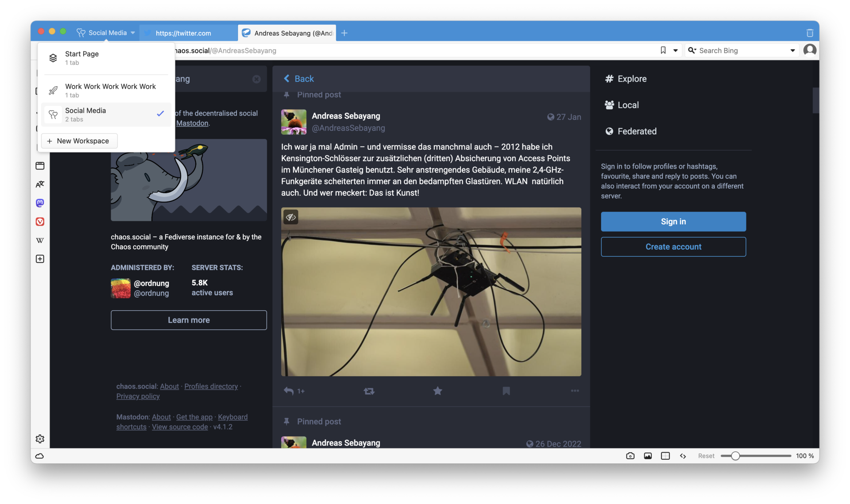Viewport: 850px width, 504px height.
Task: Toggle the page tiling icon in status bar
Action: (x=665, y=456)
